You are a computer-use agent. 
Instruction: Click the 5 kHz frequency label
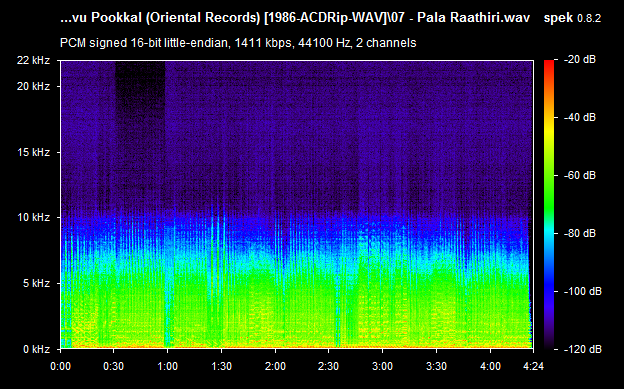36,283
